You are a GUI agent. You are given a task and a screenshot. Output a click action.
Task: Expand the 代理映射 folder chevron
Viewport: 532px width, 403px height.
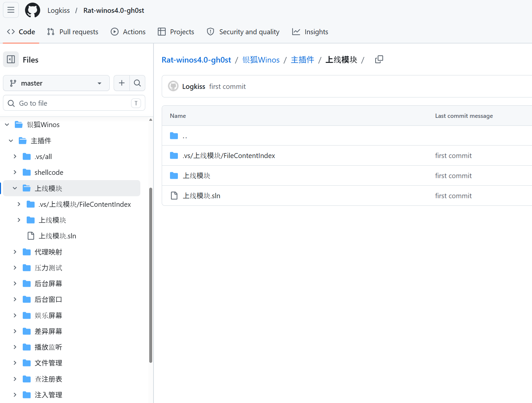[15, 252]
